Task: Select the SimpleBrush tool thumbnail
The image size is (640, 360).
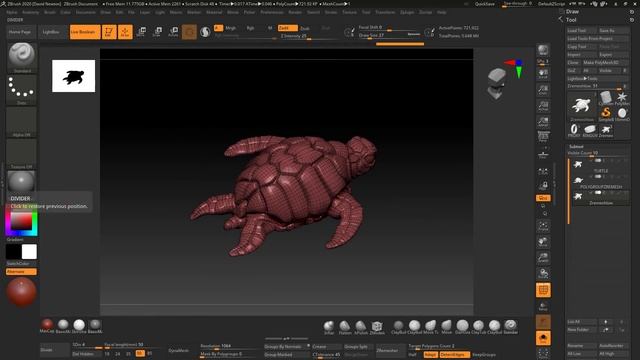Action: pos(606,113)
